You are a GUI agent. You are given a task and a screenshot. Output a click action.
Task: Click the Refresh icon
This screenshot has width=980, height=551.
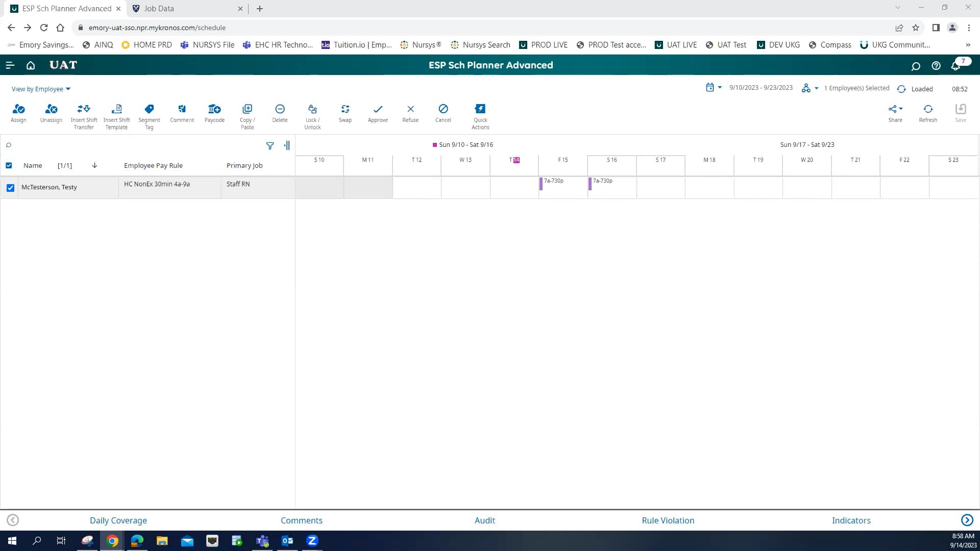(x=928, y=109)
